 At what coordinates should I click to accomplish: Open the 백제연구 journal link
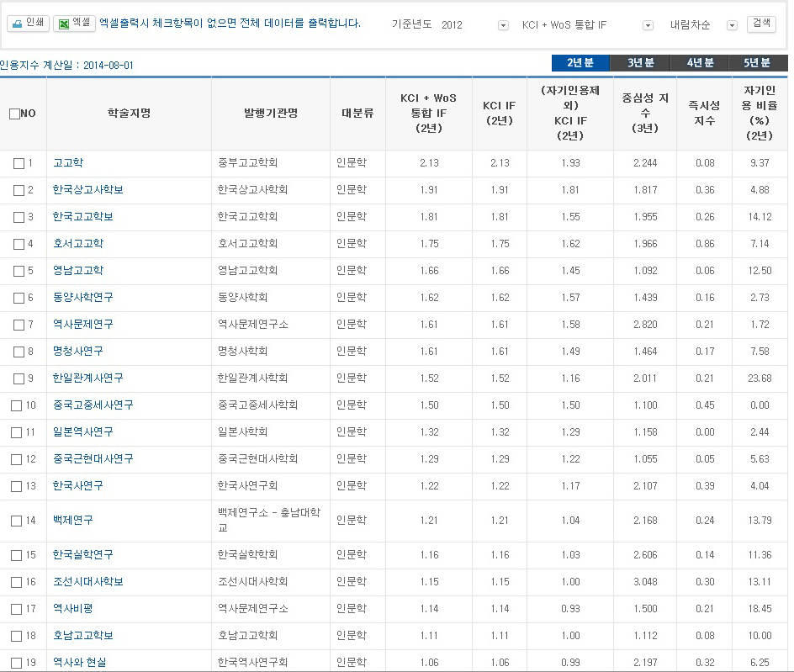coord(73,520)
